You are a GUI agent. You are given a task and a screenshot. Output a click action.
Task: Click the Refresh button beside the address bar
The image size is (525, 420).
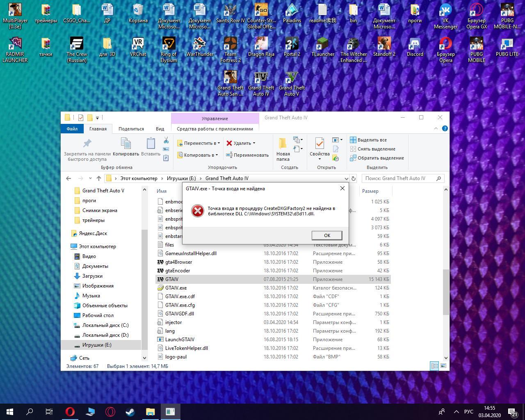(x=353, y=178)
